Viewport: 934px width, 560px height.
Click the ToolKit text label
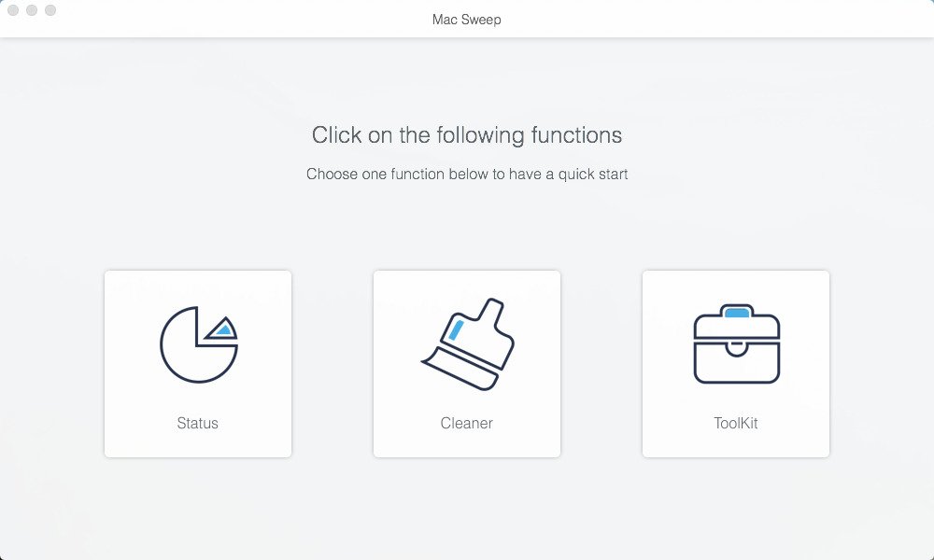click(736, 423)
